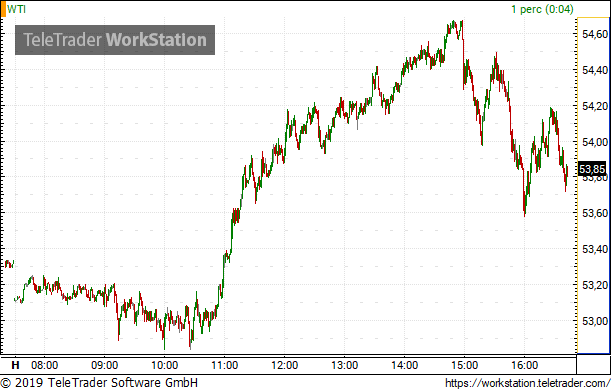Click the 13:00 time axis label
The height and width of the screenshot is (392, 611).
tap(344, 366)
